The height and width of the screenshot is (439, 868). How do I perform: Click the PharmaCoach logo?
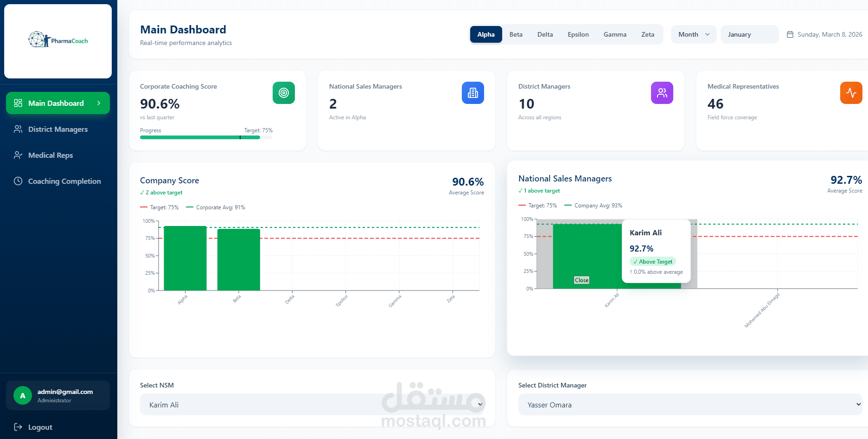pyautogui.click(x=58, y=40)
